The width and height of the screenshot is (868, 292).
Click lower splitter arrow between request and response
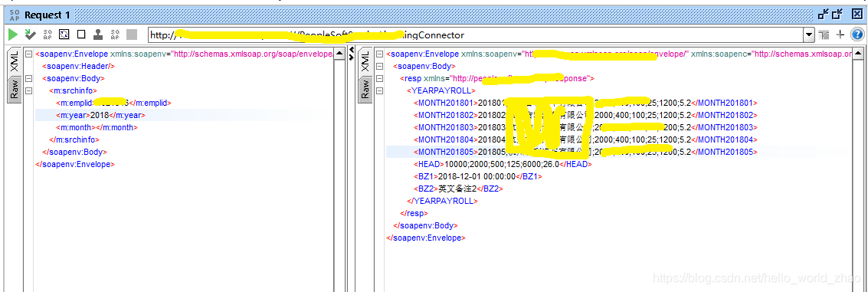[351, 57]
